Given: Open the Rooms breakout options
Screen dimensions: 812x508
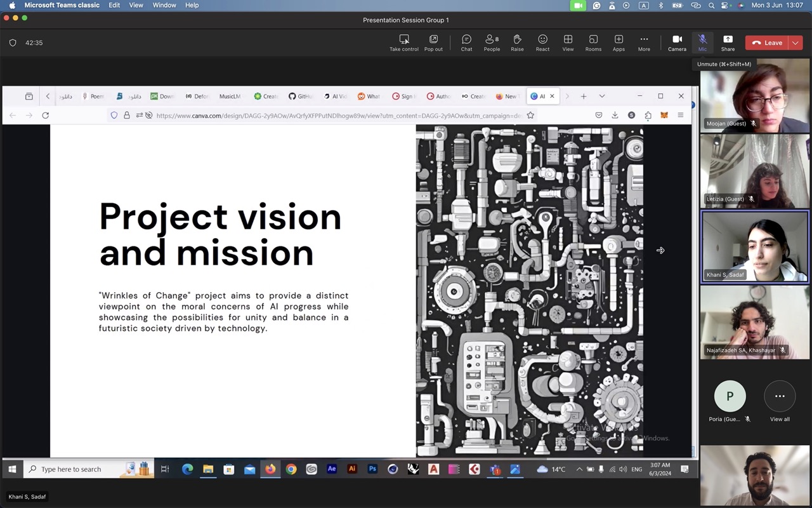Looking at the screenshot, I should pyautogui.click(x=593, y=43).
